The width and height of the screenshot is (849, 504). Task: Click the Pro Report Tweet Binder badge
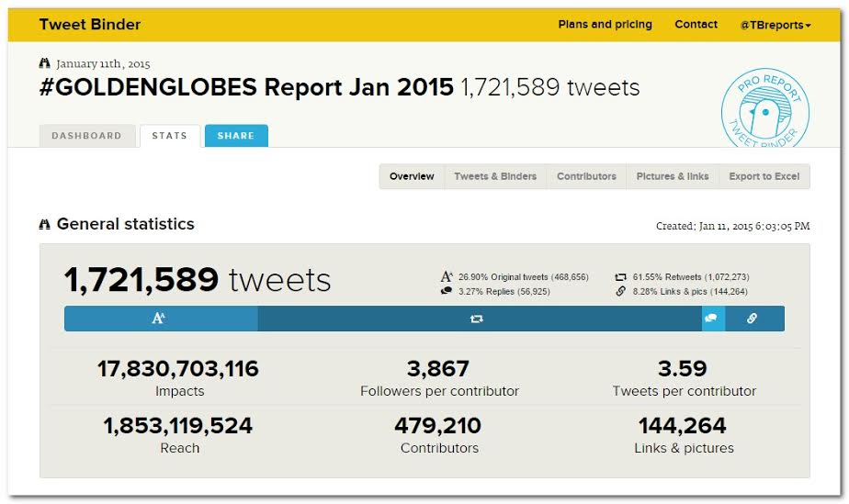coord(764,110)
